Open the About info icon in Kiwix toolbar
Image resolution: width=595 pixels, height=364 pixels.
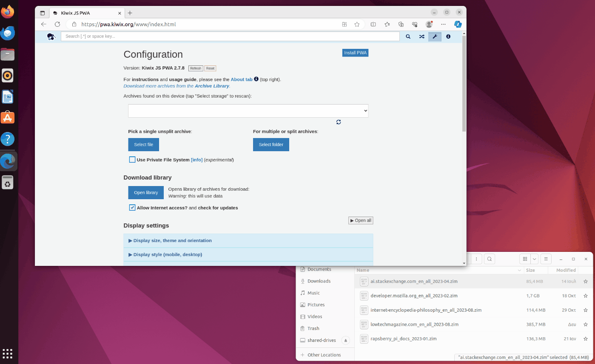(448, 37)
